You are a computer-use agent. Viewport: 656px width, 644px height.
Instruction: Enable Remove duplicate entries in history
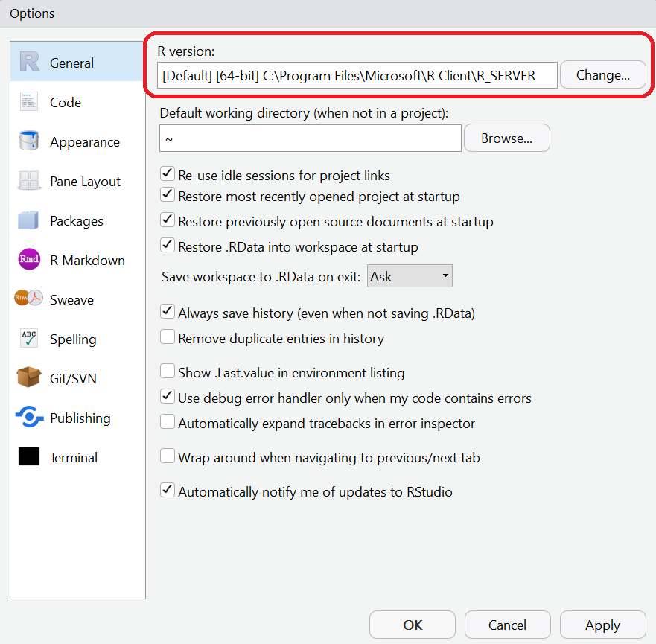point(168,337)
